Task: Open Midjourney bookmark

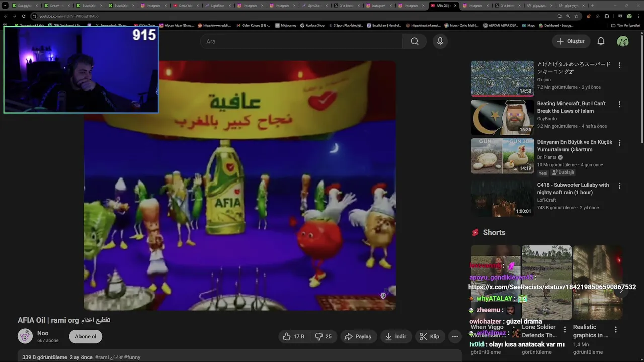Action: 286,25
